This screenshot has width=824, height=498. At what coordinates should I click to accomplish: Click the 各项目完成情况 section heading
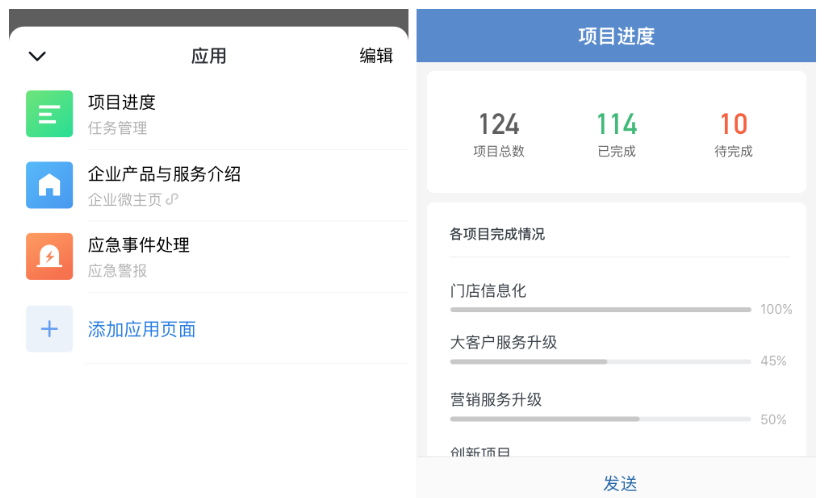tap(497, 234)
